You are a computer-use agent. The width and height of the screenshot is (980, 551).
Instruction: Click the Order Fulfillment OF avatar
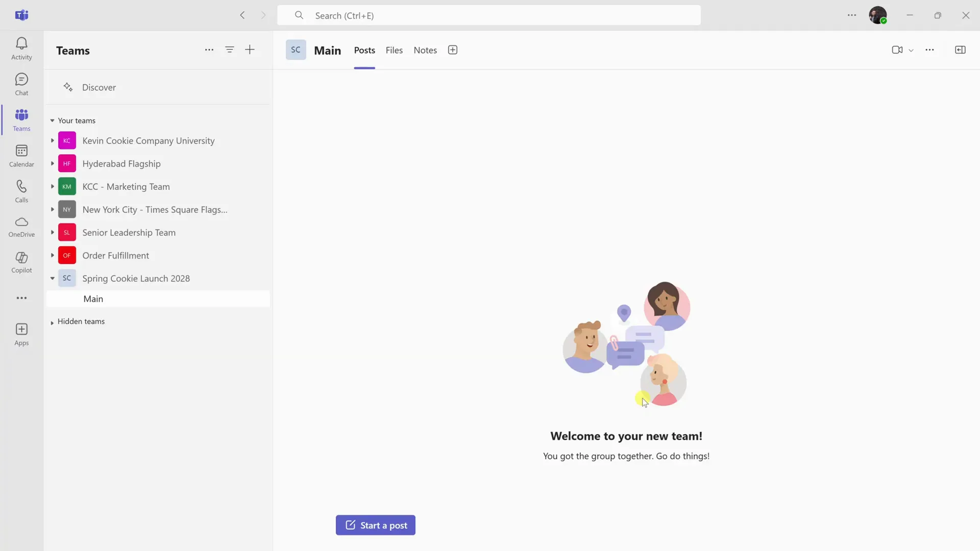[x=67, y=256]
